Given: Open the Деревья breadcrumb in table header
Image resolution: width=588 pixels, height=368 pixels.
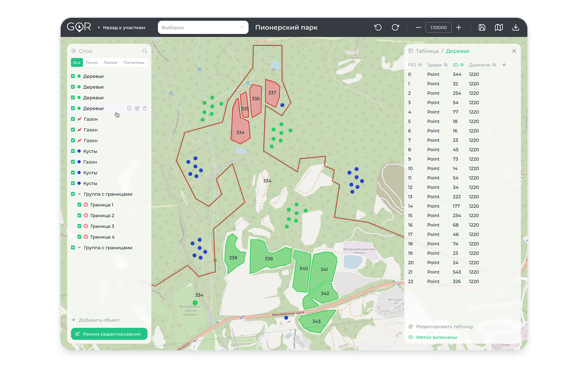Looking at the screenshot, I should coord(458,51).
